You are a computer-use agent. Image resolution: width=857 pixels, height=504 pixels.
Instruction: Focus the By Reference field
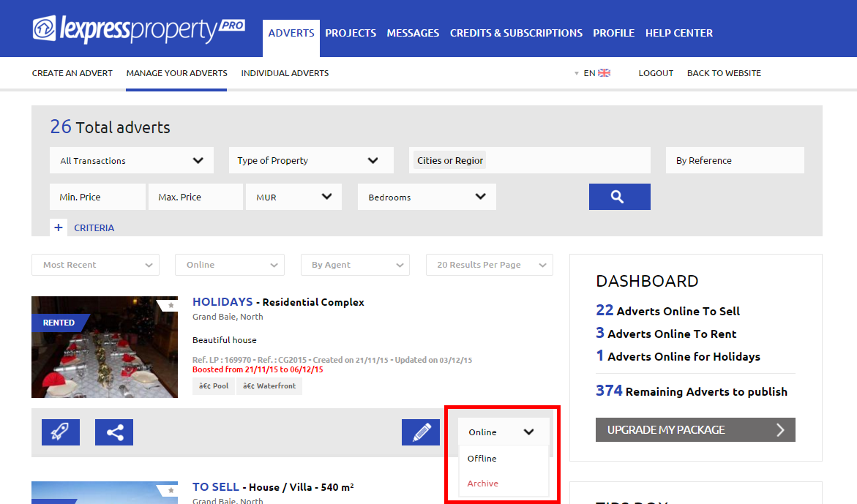point(735,160)
